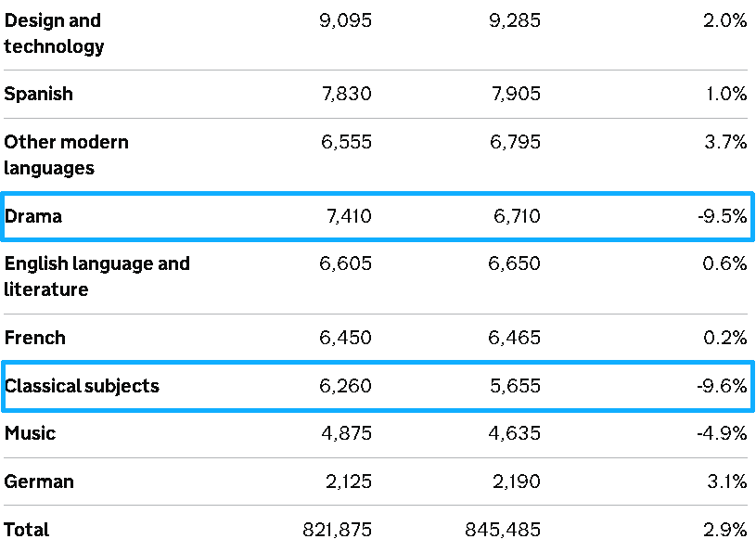756x552 pixels.
Task: Click the 9,285 Design and technology value
Action: pos(515,20)
